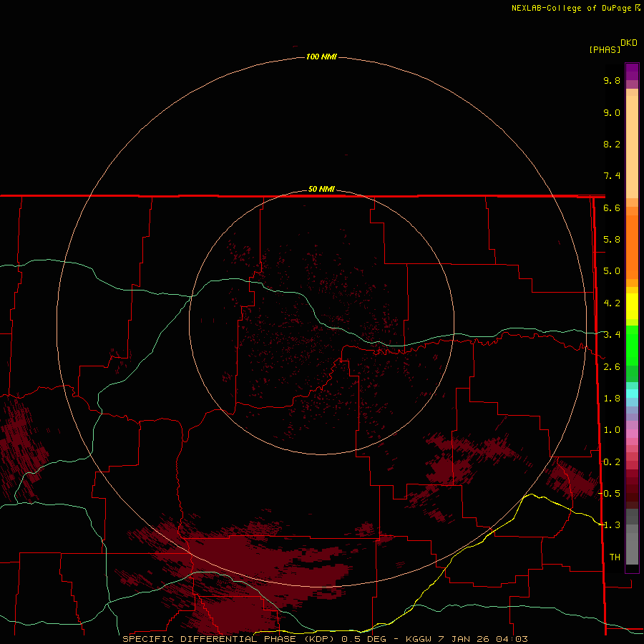Click the 5.8 legend value
644x644 pixels.
[612, 240]
